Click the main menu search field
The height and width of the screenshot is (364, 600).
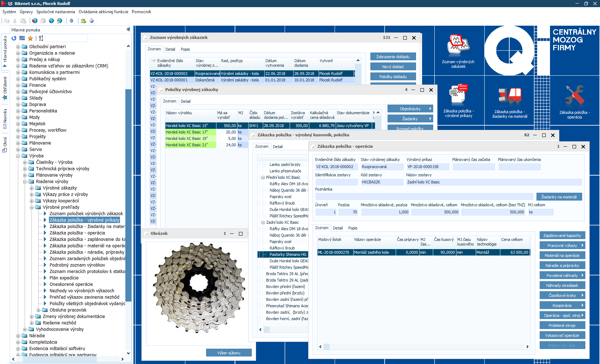point(66,38)
